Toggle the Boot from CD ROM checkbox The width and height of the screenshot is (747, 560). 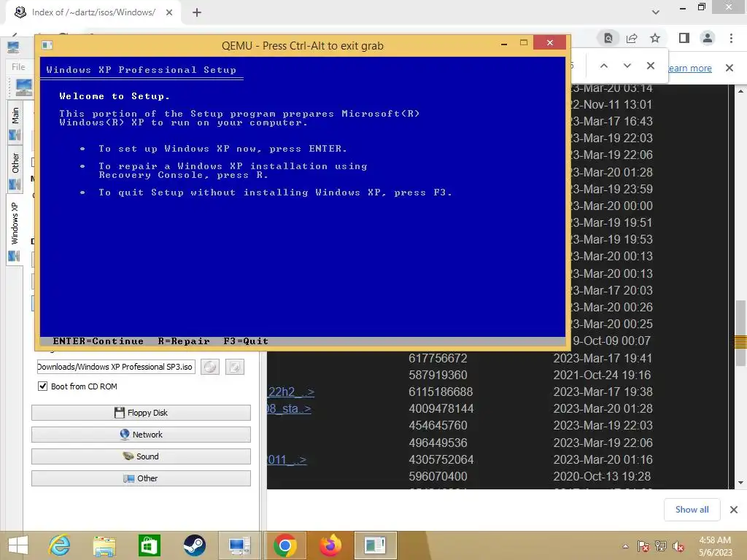click(43, 386)
